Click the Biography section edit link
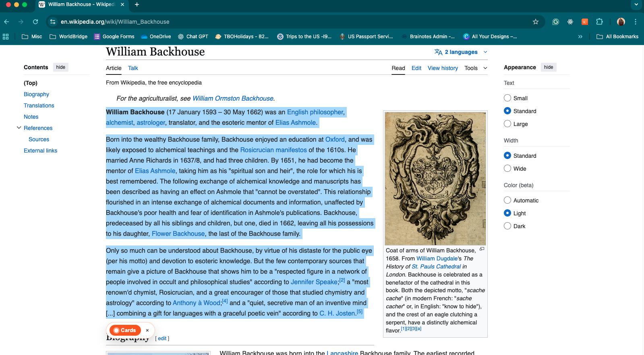 (162, 338)
